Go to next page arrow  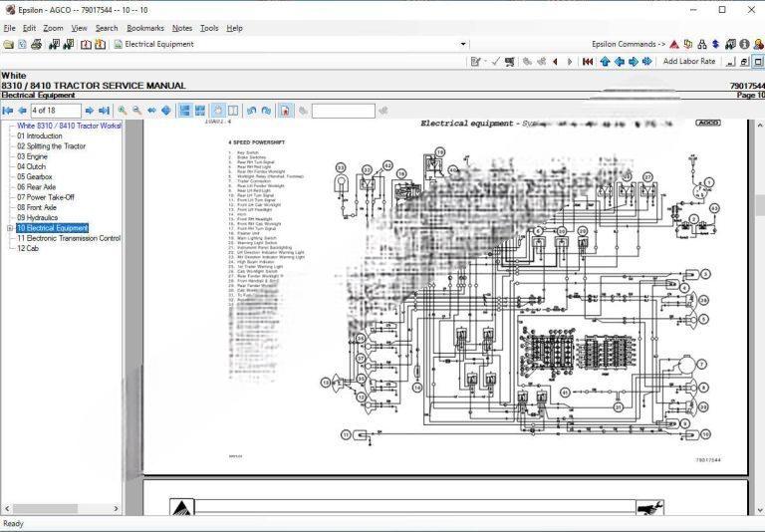[x=89, y=111]
